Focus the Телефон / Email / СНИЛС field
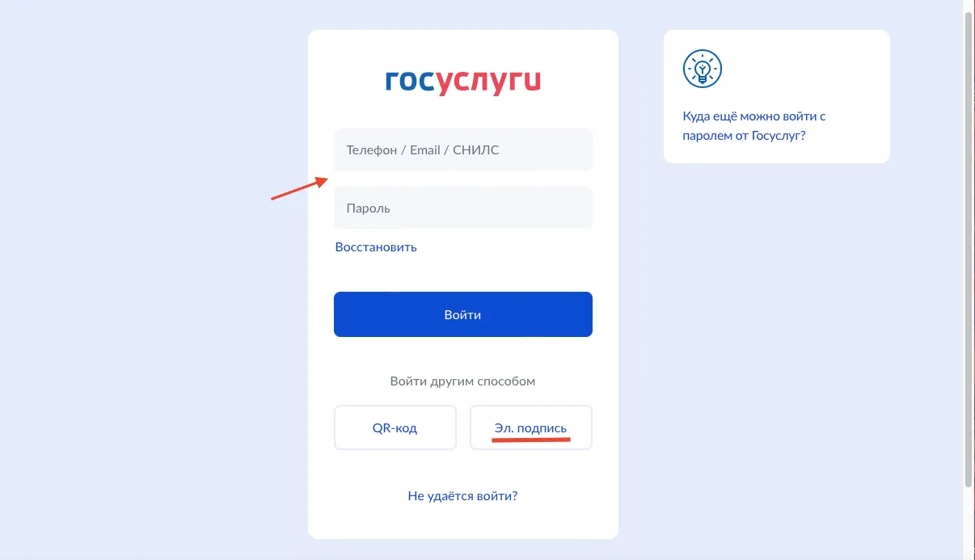Screen dimensions: 975x560 [463, 149]
